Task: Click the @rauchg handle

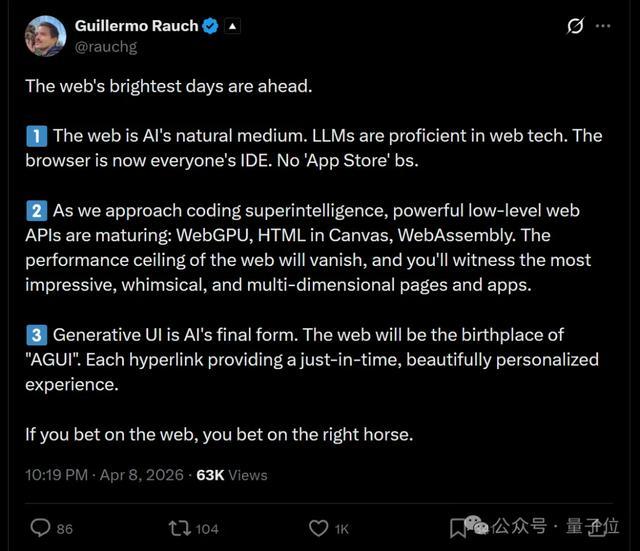Action: pyautogui.click(x=105, y=46)
